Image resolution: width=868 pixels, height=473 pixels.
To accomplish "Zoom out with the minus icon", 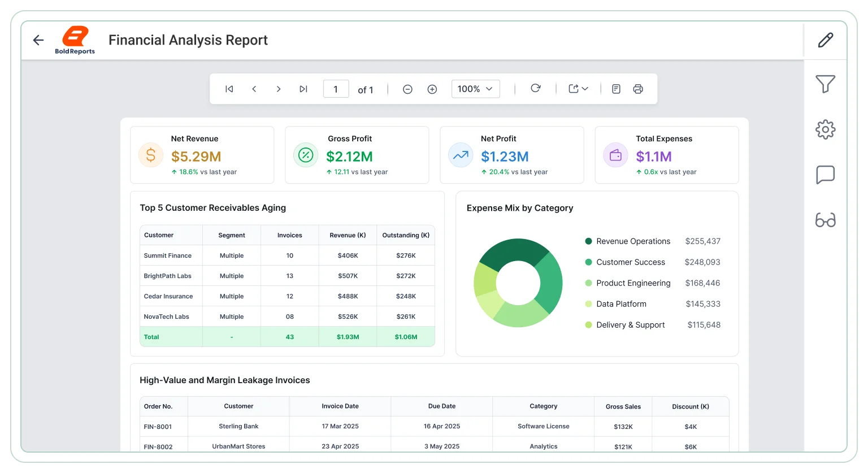I will tap(407, 89).
